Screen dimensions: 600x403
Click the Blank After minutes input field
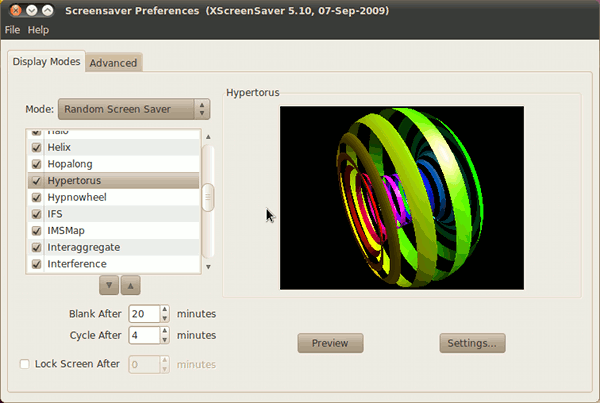144,313
